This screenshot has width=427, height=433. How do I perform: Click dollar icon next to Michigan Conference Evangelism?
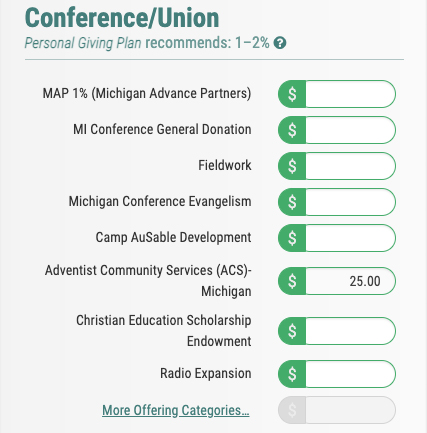pos(292,202)
